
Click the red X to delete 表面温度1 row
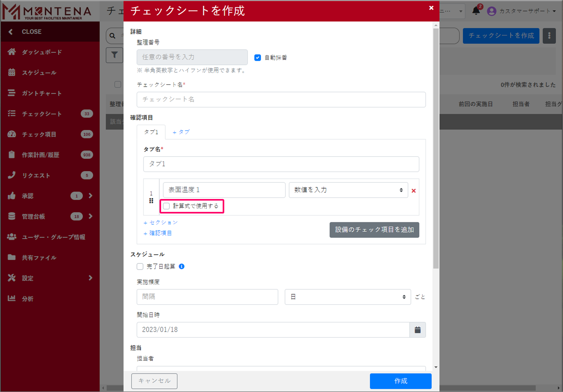tap(413, 191)
